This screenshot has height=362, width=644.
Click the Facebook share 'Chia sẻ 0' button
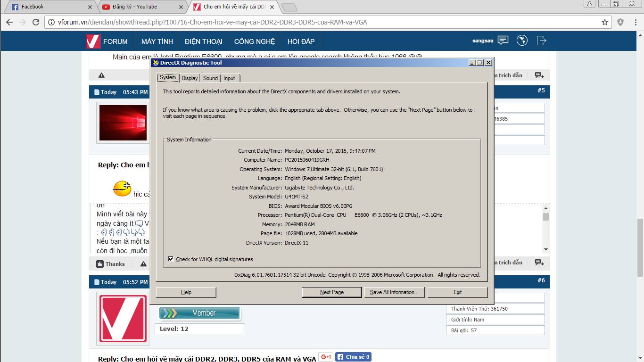353,357
